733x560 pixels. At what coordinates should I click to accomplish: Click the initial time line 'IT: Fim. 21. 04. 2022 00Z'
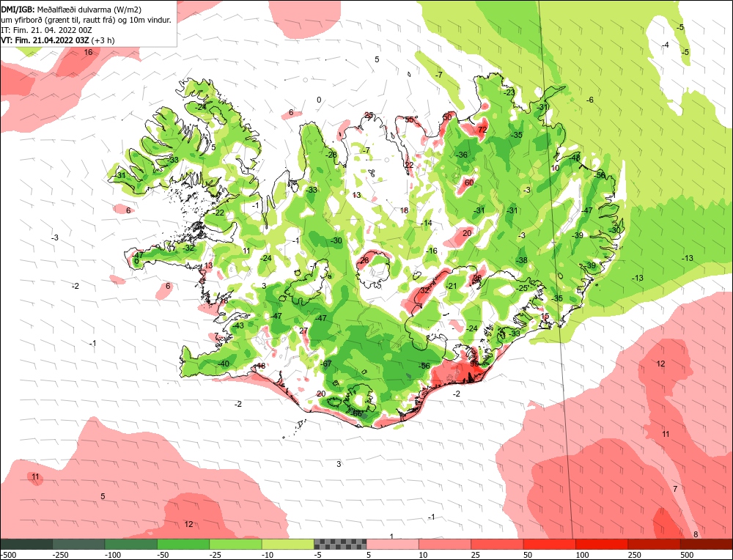point(47,30)
